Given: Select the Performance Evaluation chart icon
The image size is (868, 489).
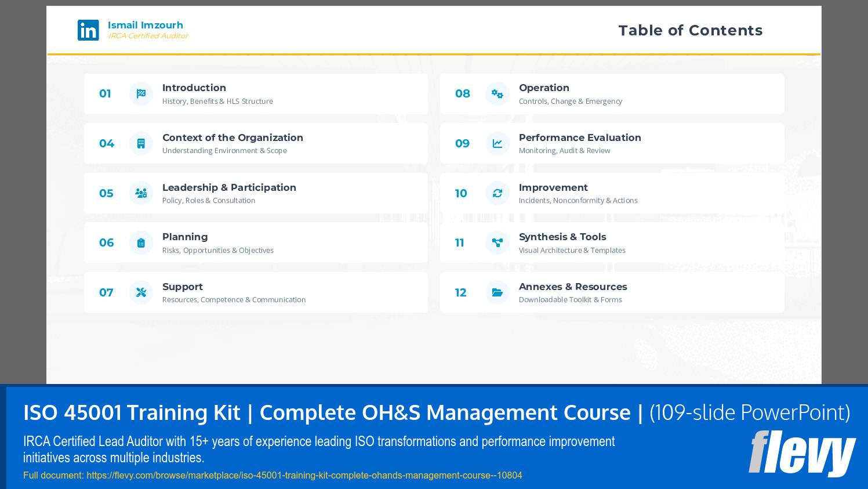Looking at the screenshot, I should (x=497, y=143).
